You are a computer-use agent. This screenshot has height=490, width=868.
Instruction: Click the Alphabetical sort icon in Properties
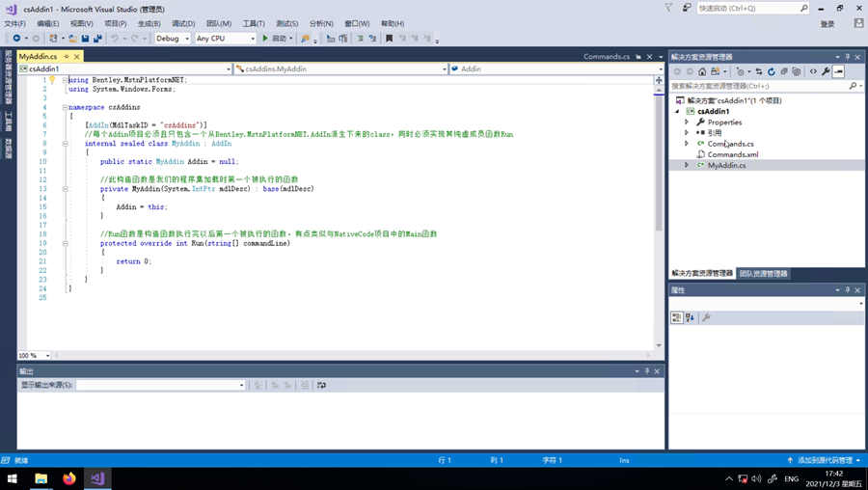tap(690, 317)
